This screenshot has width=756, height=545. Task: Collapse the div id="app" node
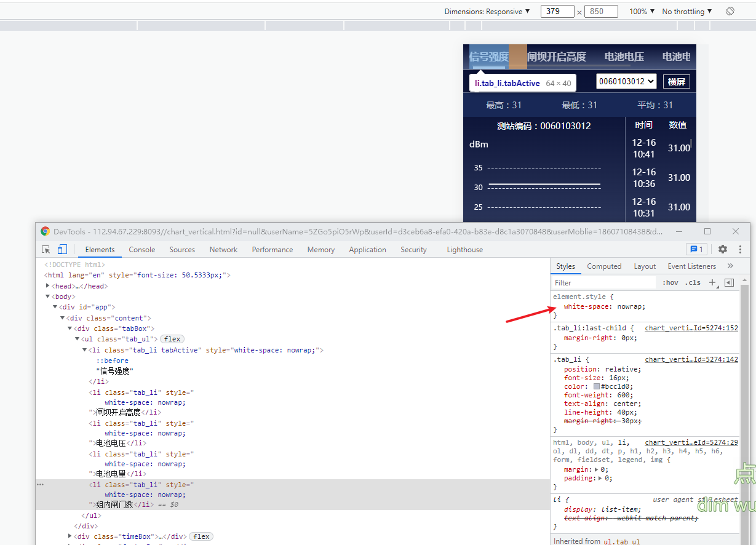coord(55,306)
